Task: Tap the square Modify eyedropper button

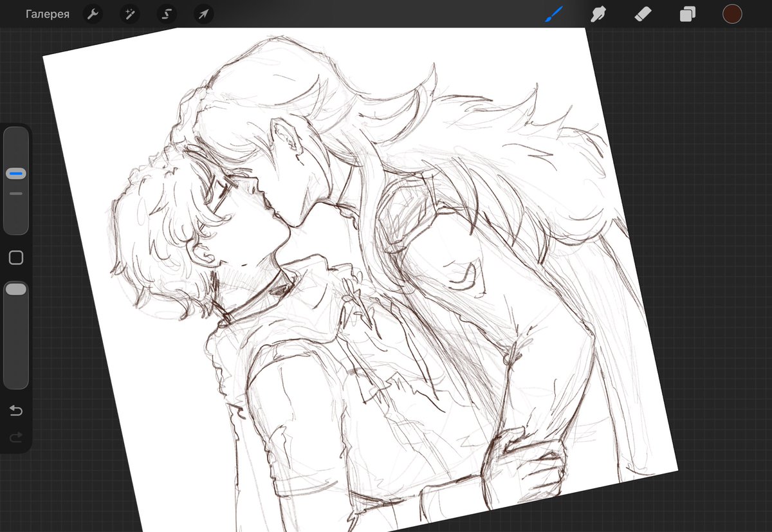Action: [16, 258]
